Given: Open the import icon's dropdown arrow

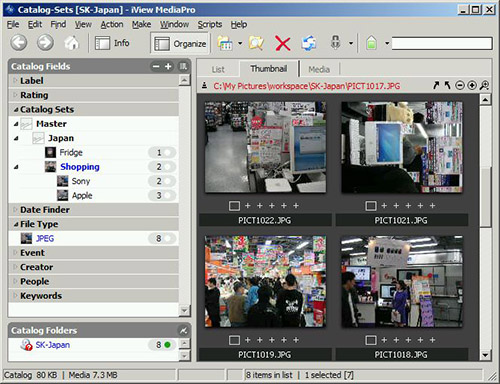Looking at the screenshot, I should pos(240,43).
